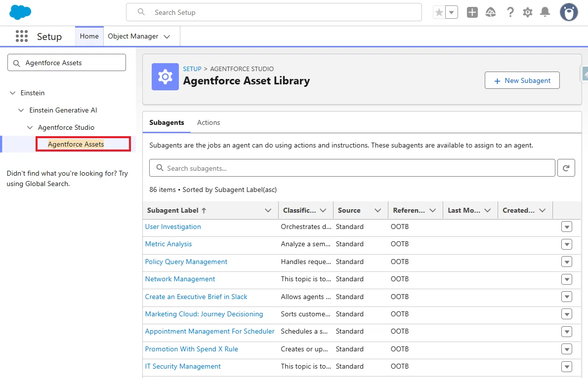The height and width of the screenshot is (378, 588).
Task: Collapse the Agentforce Studio node
Action: (30, 127)
